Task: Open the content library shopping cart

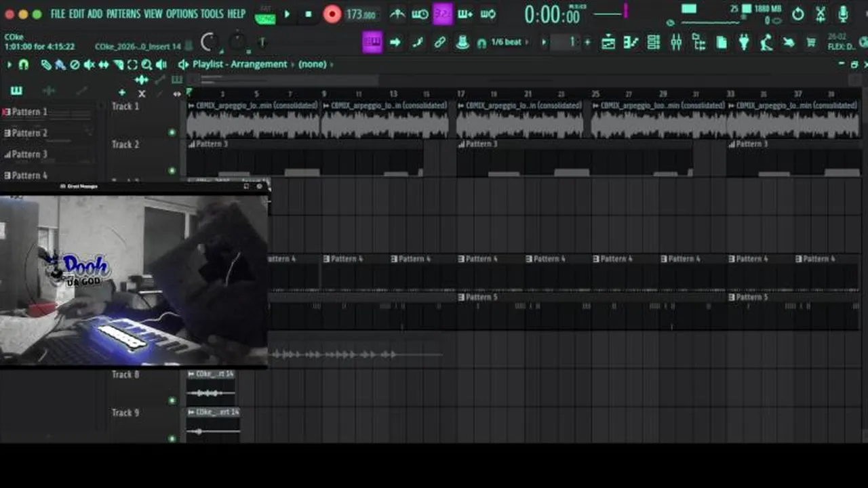Action: [811, 42]
